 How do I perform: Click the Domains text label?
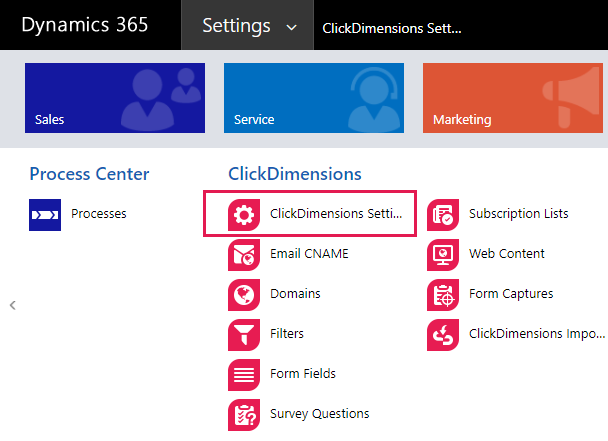[295, 294]
